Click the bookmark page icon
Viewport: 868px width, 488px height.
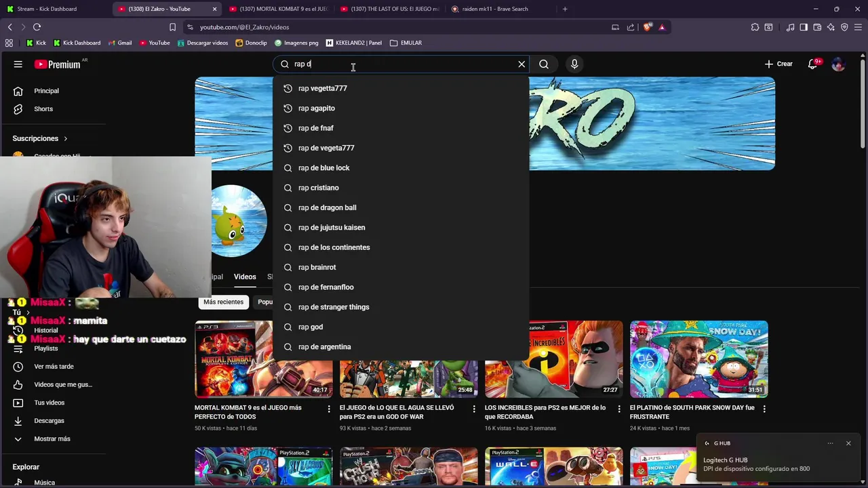point(172,27)
